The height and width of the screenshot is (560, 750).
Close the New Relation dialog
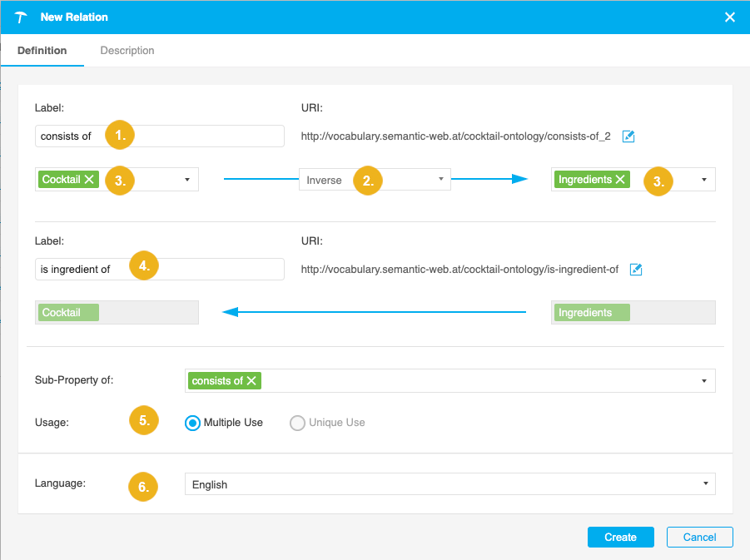(x=729, y=17)
